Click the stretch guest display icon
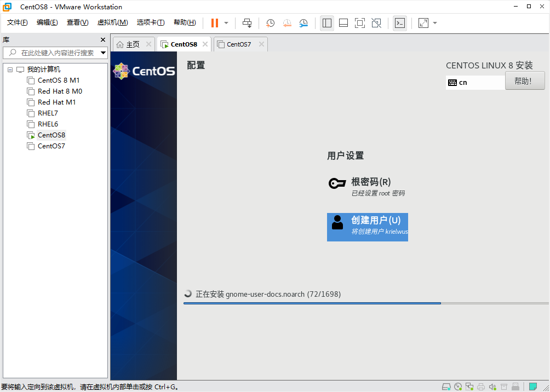Screen dimensions: 550x392 423,23
